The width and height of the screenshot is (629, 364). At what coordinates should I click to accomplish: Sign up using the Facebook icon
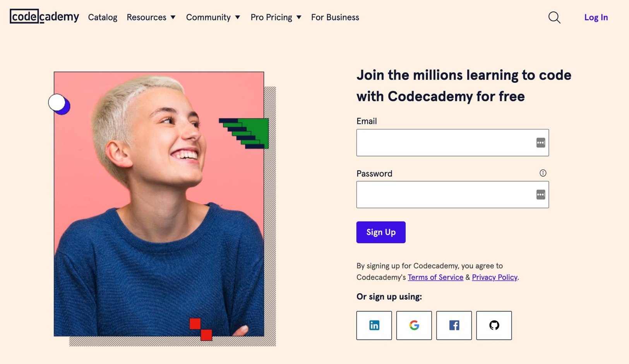point(454,325)
